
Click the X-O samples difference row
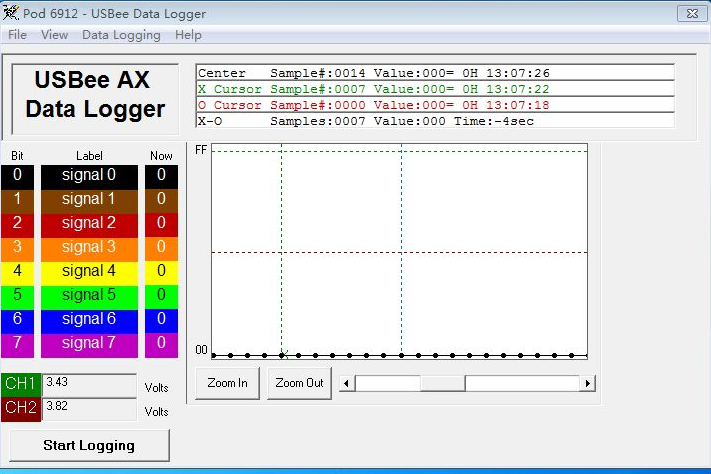435,121
